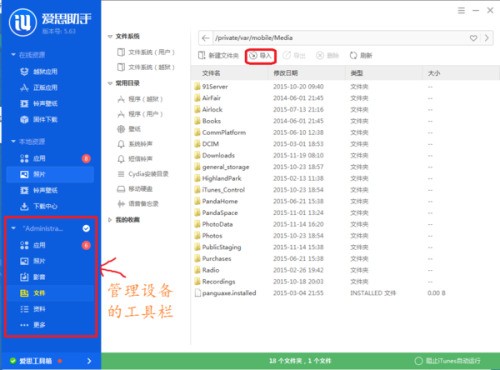
Task: Expand 爱思工具箱 with its chevron arrow
Action: tap(89, 361)
